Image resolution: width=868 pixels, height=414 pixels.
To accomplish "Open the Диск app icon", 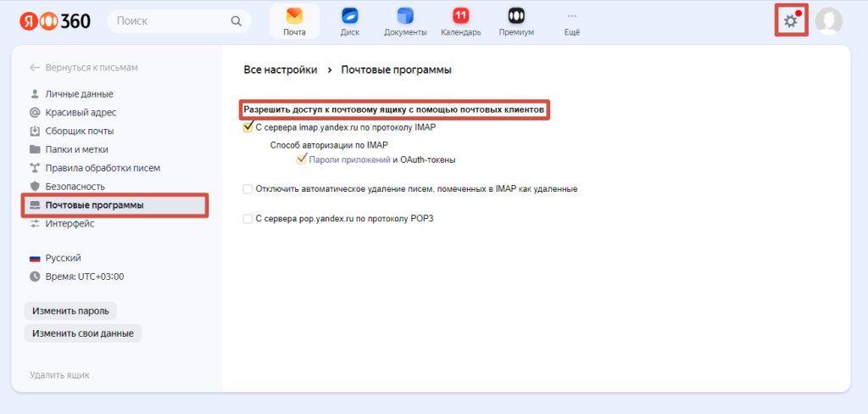I will pyautogui.click(x=350, y=21).
